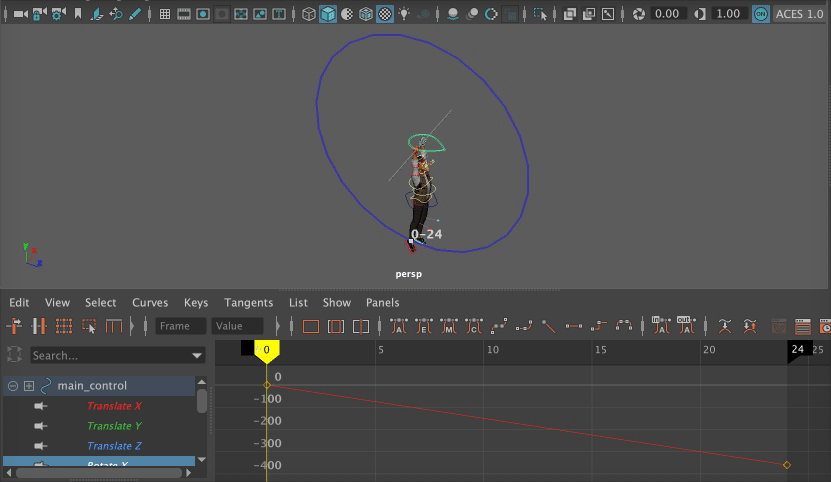Select the Translate Z channel

point(114,446)
